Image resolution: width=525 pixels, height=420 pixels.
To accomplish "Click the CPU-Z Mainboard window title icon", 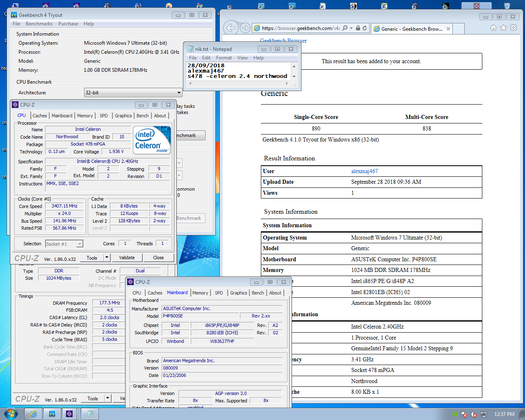I will coord(130,282).
